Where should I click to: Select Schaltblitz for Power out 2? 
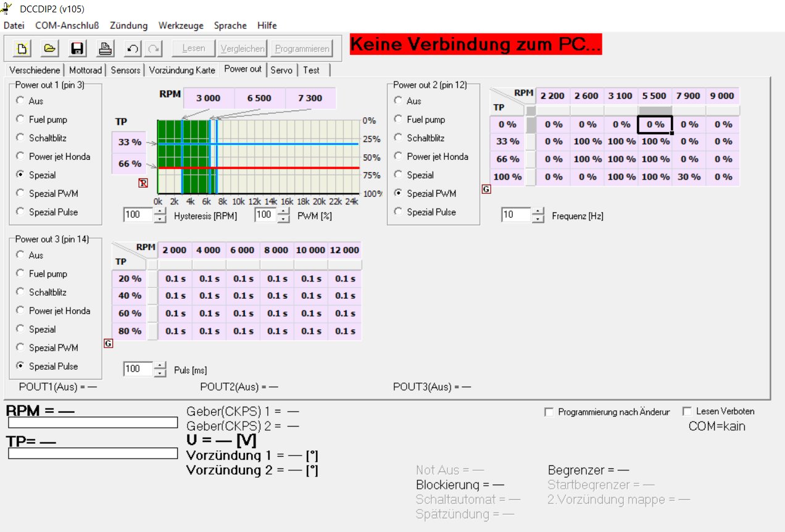pyautogui.click(x=399, y=138)
